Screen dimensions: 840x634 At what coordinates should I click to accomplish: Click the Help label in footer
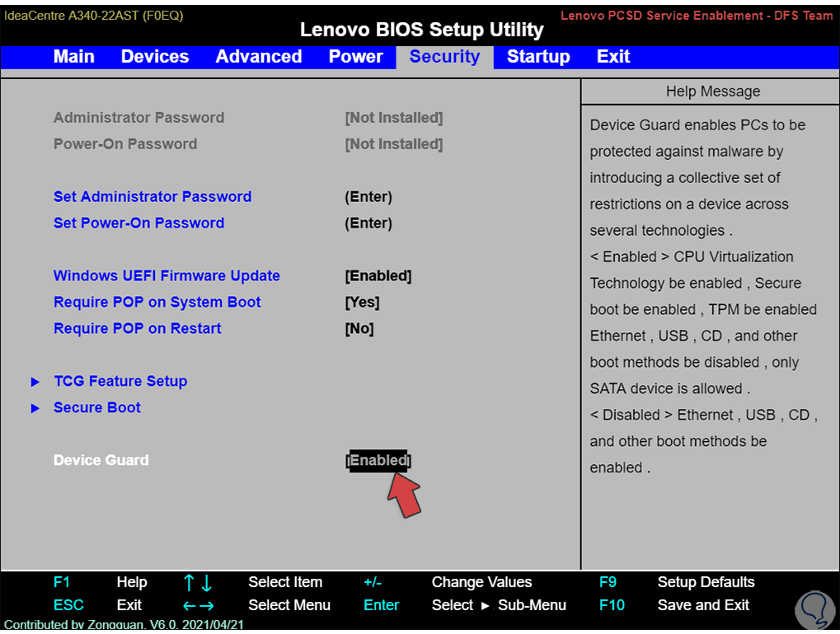click(x=132, y=582)
